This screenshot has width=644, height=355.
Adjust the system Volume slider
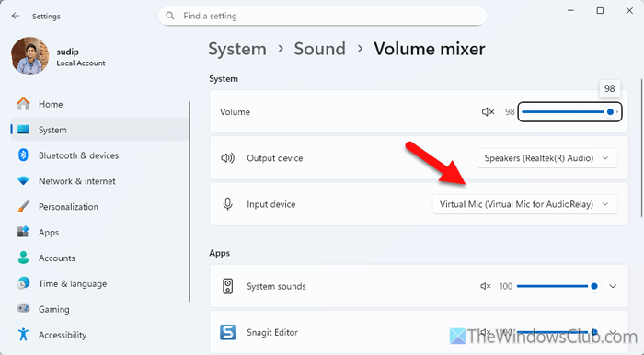[x=570, y=111]
